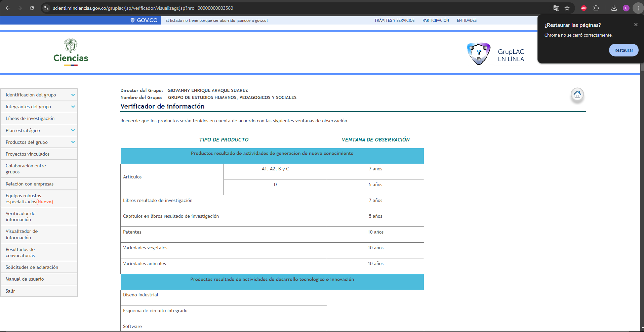Open the browser extensions puzzle icon

point(596,8)
